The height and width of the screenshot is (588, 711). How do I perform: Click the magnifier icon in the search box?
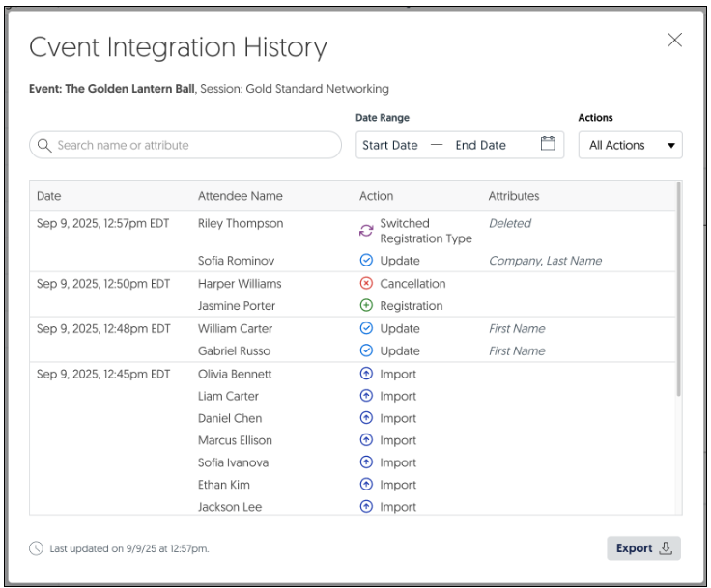click(43, 146)
